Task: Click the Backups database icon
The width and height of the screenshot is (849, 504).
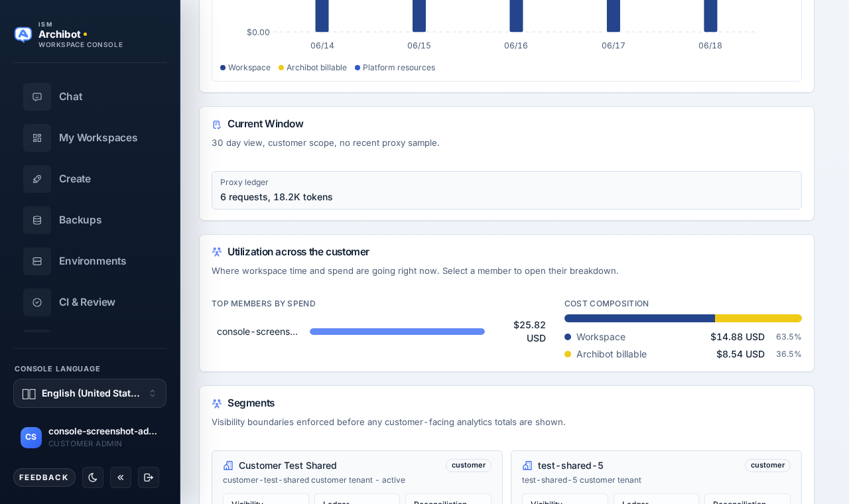Action: pyautogui.click(x=37, y=220)
